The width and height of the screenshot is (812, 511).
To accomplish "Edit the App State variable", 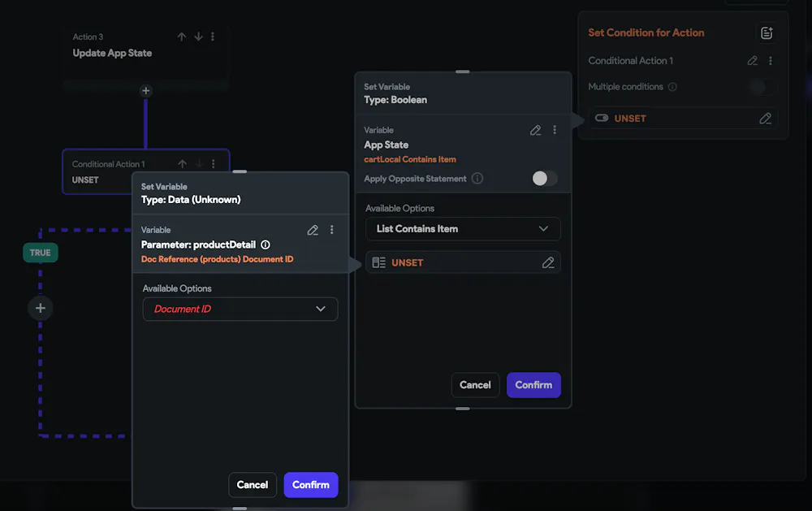I will [535, 130].
